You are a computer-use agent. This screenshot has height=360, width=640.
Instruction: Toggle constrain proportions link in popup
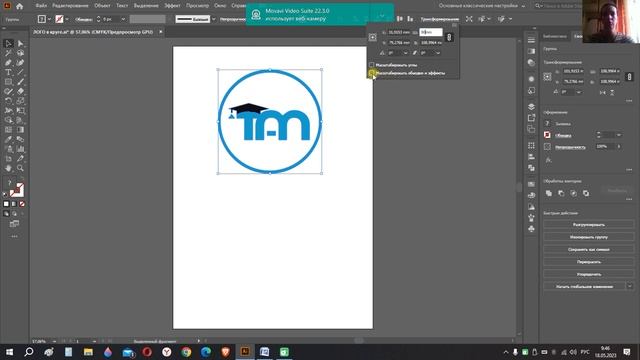[x=449, y=37]
